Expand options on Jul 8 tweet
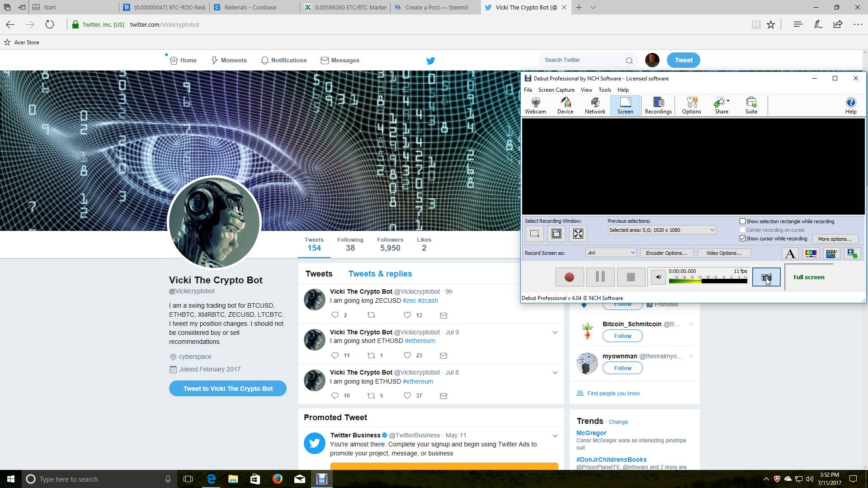 point(555,373)
